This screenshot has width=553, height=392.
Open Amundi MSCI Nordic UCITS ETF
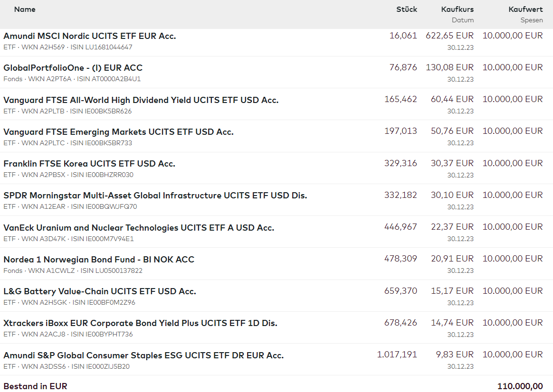(90, 36)
